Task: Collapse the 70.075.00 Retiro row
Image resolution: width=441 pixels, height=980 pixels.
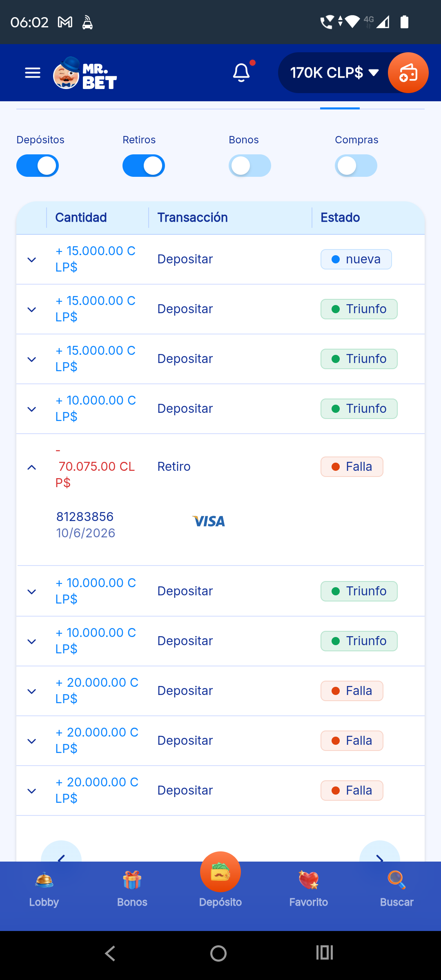Action: (31, 467)
